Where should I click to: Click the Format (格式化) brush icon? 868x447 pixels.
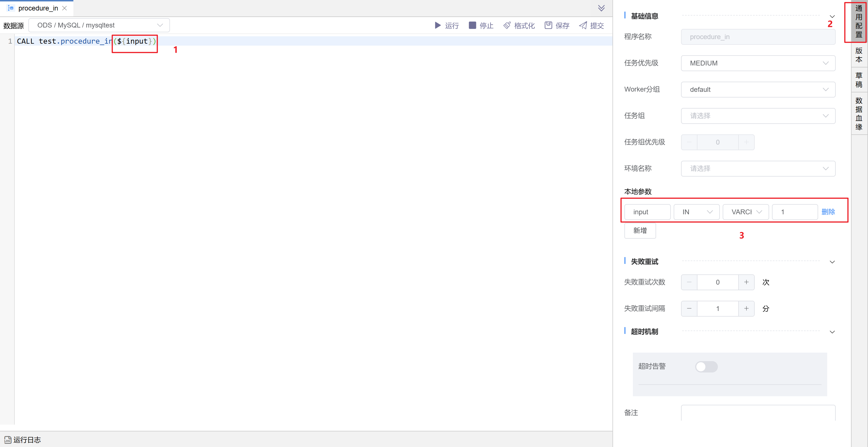(x=507, y=25)
